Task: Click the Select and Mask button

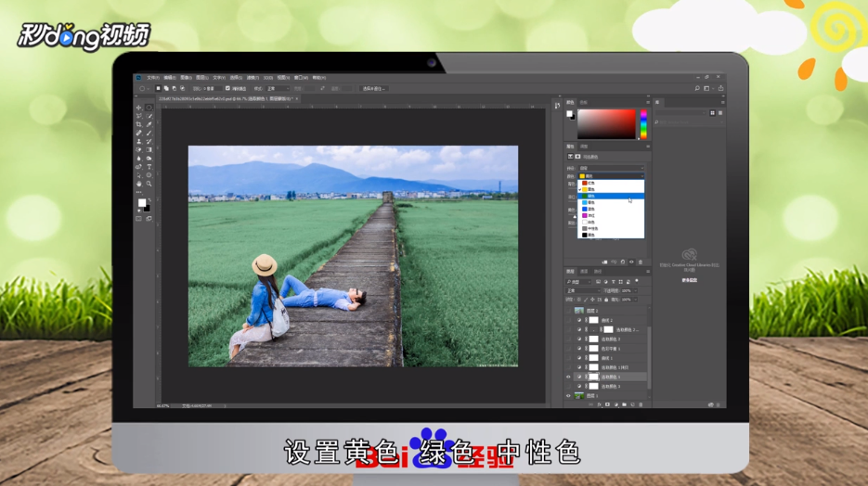Action: pyautogui.click(x=374, y=88)
